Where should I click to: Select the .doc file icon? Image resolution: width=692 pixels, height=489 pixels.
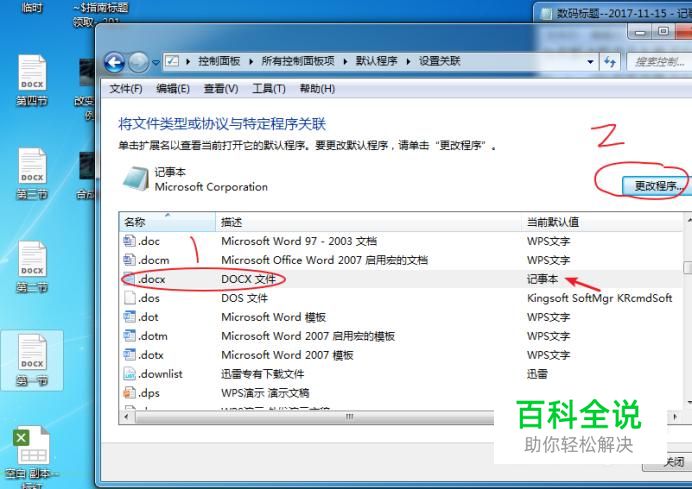129,241
